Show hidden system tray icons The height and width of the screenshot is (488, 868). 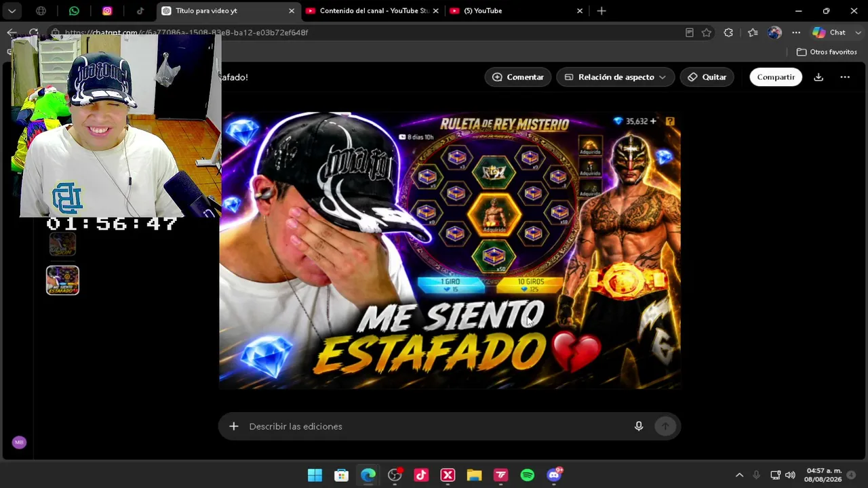[x=739, y=475]
